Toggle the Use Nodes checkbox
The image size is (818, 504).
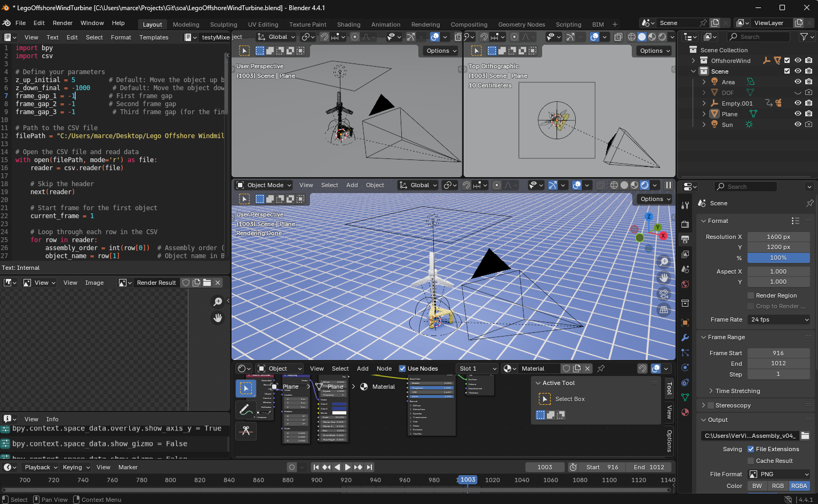click(x=402, y=369)
